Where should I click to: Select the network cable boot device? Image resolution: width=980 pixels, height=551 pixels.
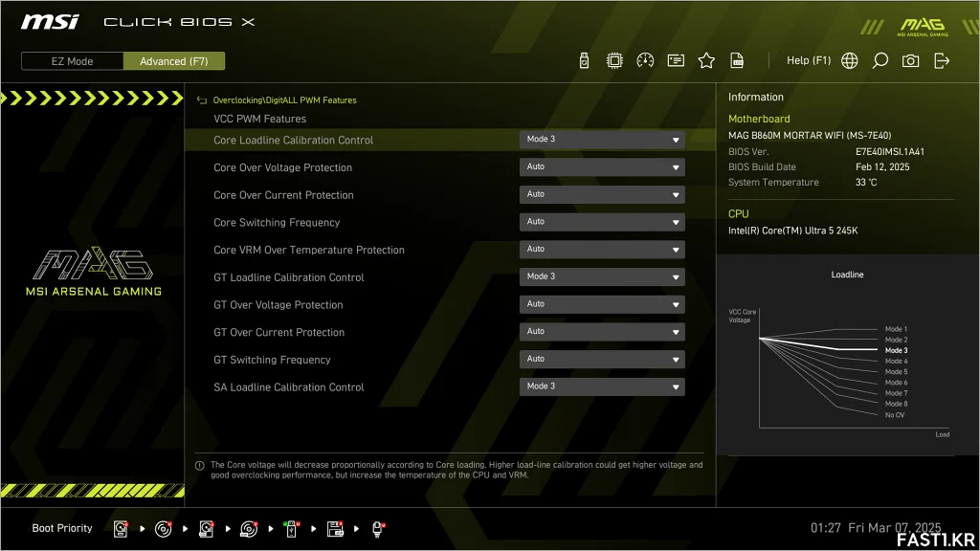[377, 529]
